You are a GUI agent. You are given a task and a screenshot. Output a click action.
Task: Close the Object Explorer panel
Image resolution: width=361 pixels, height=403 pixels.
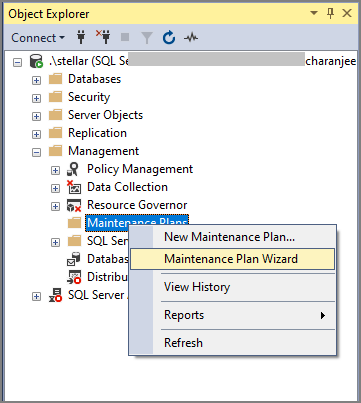[347, 13]
